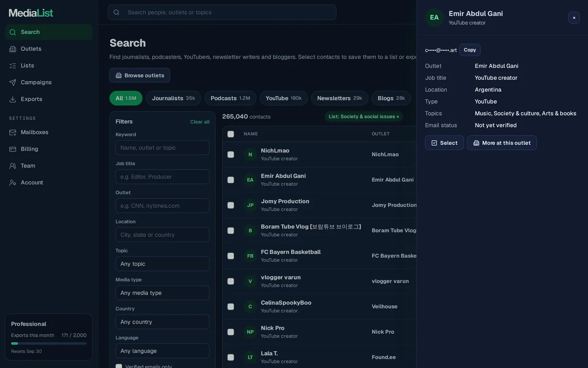This screenshot has width=588, height=368.
Task: Switch to the Journalists 35k tab
Action: point(174,98)
